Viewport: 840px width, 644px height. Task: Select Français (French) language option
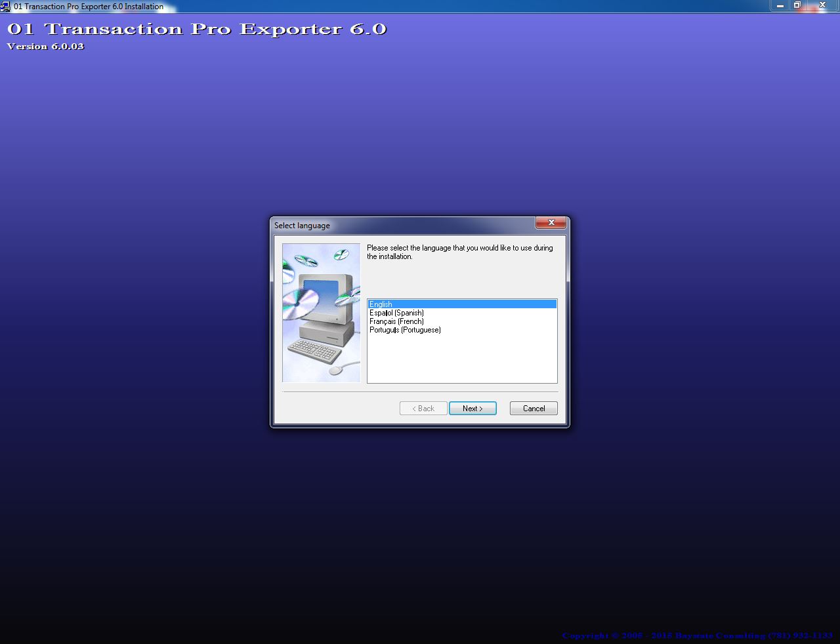[396, 321]
